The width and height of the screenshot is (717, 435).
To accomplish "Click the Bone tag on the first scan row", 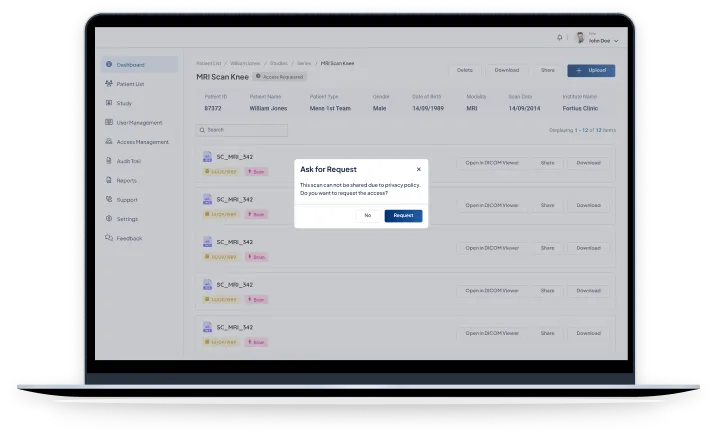I will click(x=256, y=172).
